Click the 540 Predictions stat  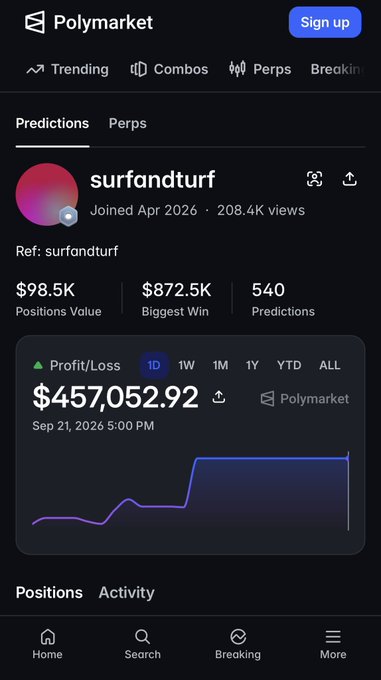(x=283, y=299)
